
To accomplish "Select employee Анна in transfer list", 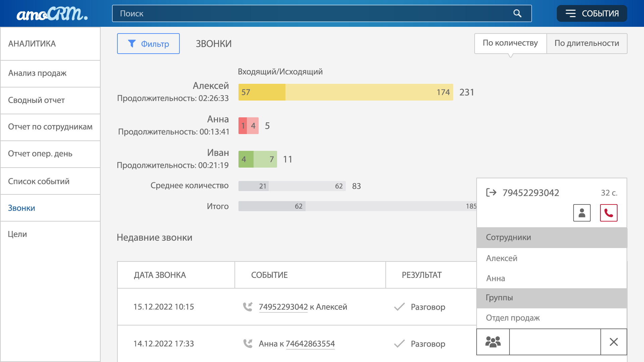I will tap(552, 278).
